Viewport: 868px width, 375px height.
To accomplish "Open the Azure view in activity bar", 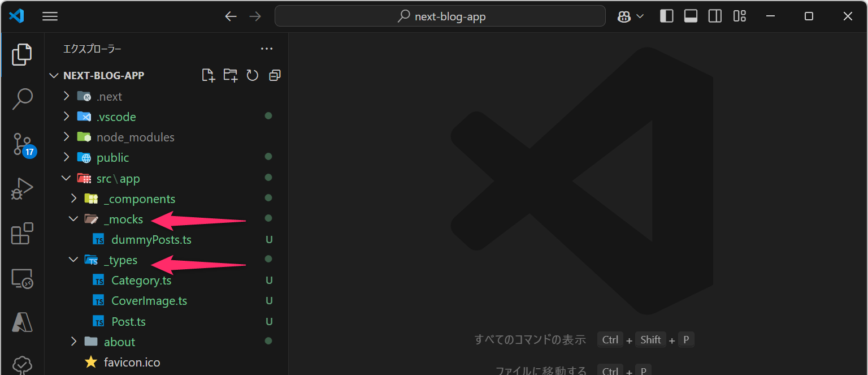I will point(22,322).
